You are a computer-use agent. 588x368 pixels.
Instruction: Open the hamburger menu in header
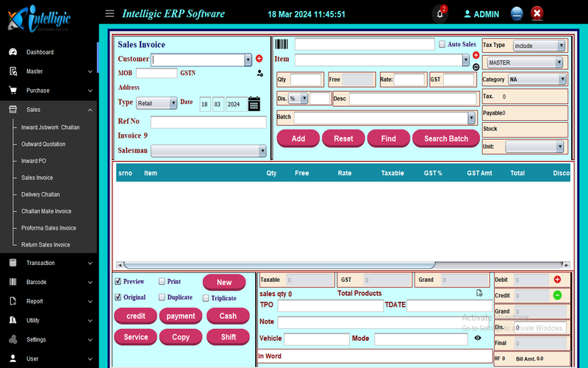[x=110, y=13]
